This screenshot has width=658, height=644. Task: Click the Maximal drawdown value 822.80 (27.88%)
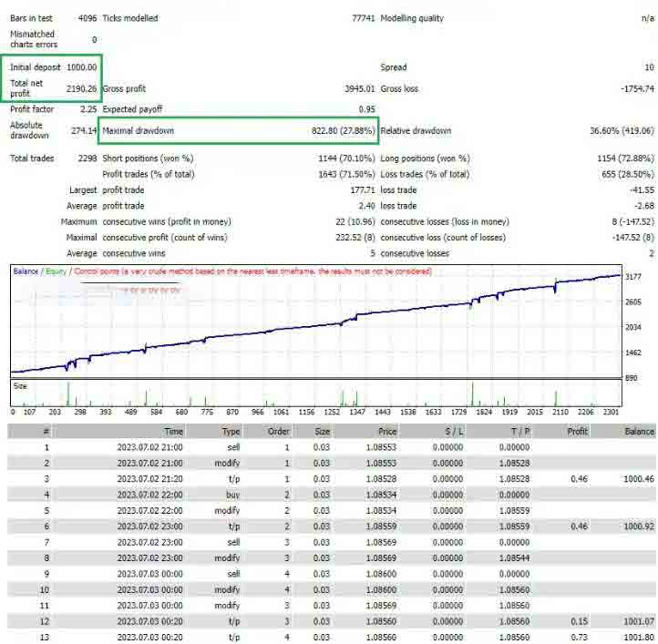pyautogui.click(x=343, y=131)
